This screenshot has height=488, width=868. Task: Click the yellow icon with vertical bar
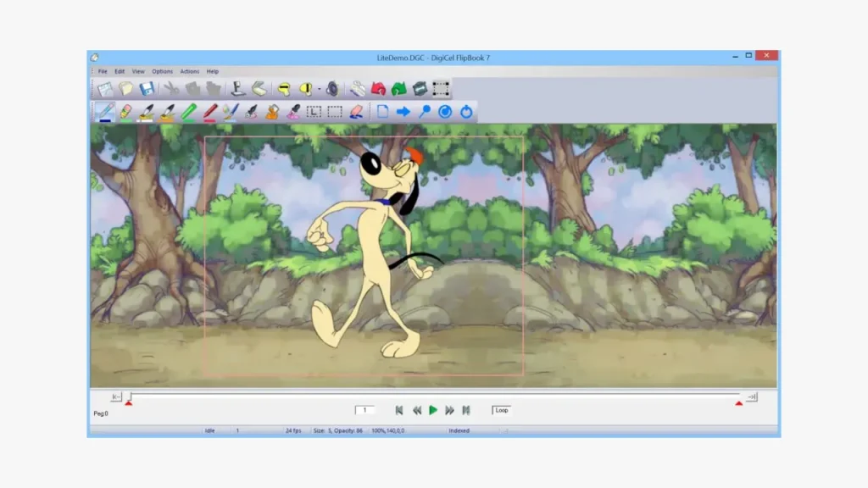pos(305,88)
